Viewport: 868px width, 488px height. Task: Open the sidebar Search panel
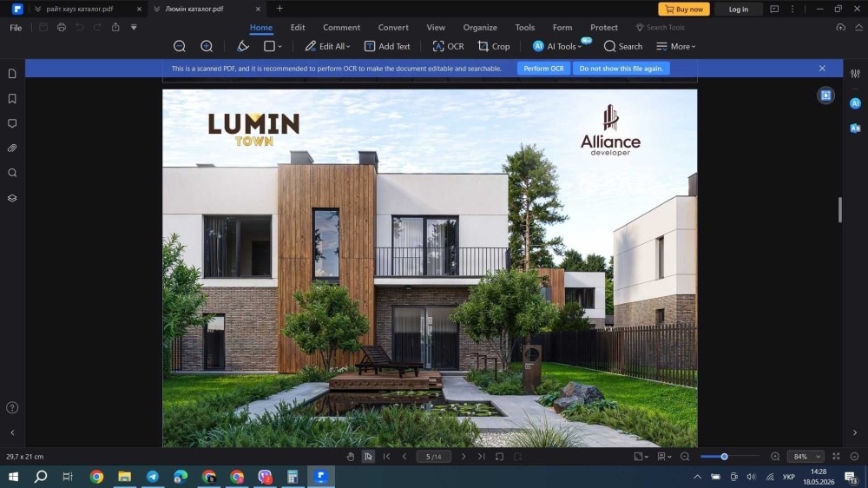(12, 173)
